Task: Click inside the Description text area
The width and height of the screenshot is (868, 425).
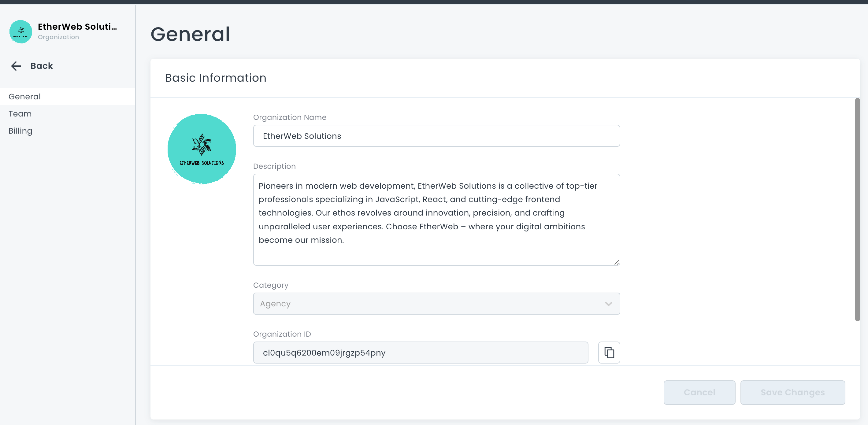Action: point(436,219)
